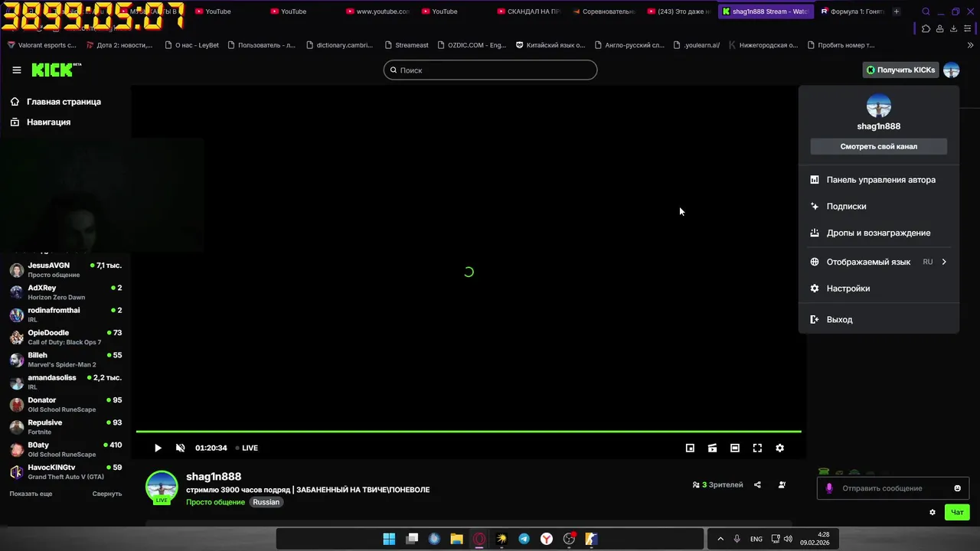Unmute the stream audio
Image resolution: width=980 pixels, height=551 pixels.
(x=181, y=448)
